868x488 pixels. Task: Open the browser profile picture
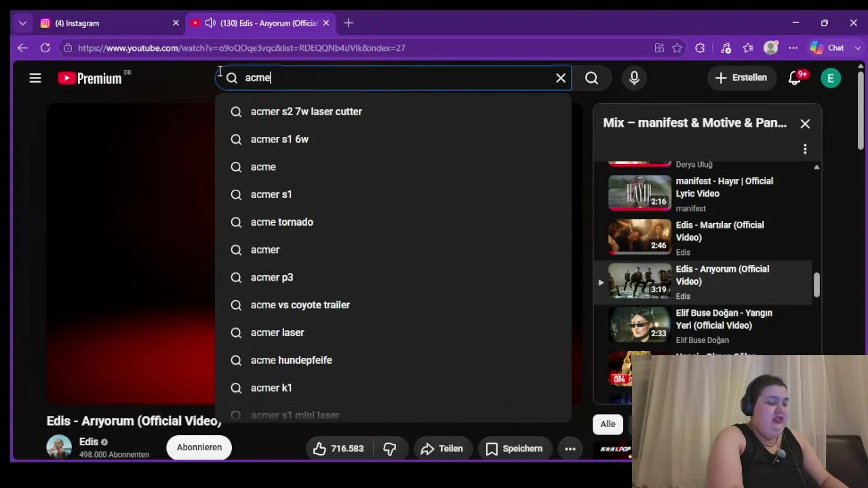(771, 48)
